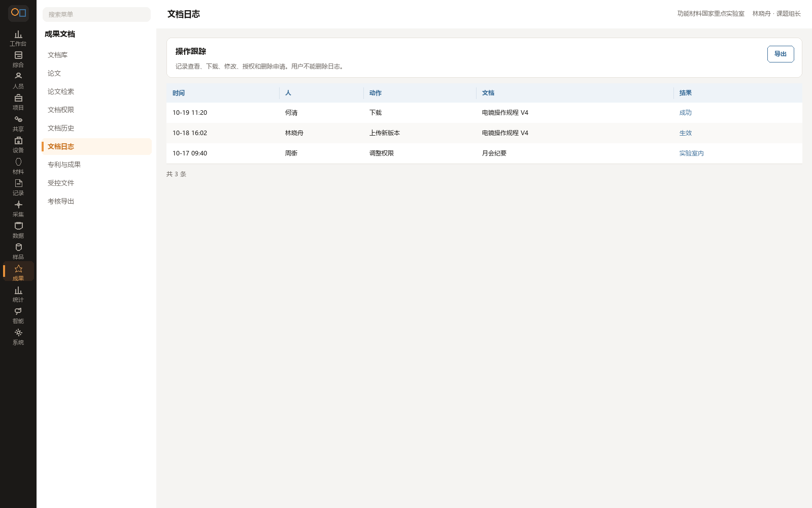This screenshot has width=812, height=508.
Task: Select the 材料 sidebar icon
Action: pyautogui.click(x=18, y=166)
